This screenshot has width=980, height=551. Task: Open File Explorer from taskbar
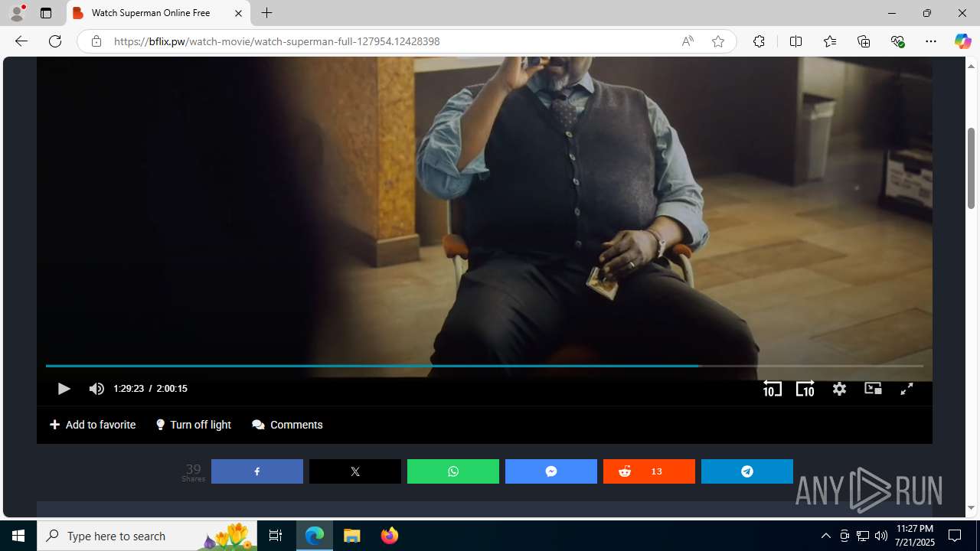352,536
